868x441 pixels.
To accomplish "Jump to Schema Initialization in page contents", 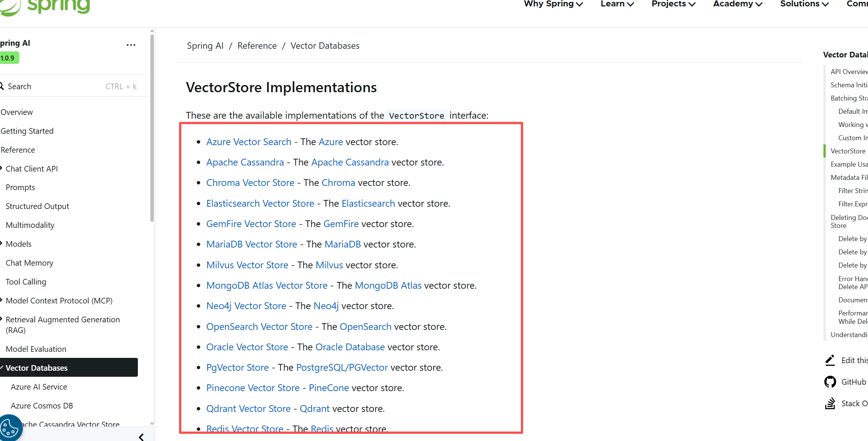I will [x=849, y=85].
